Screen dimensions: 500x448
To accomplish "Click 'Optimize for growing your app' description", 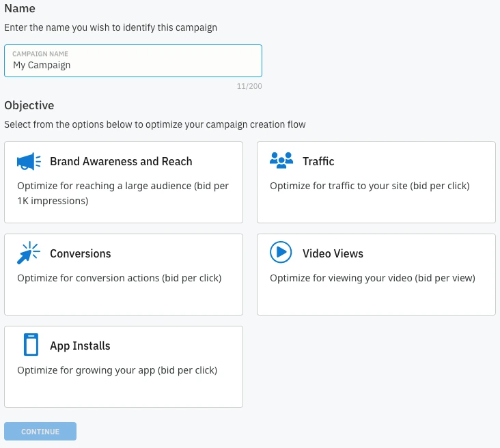I will coord(117,370).
